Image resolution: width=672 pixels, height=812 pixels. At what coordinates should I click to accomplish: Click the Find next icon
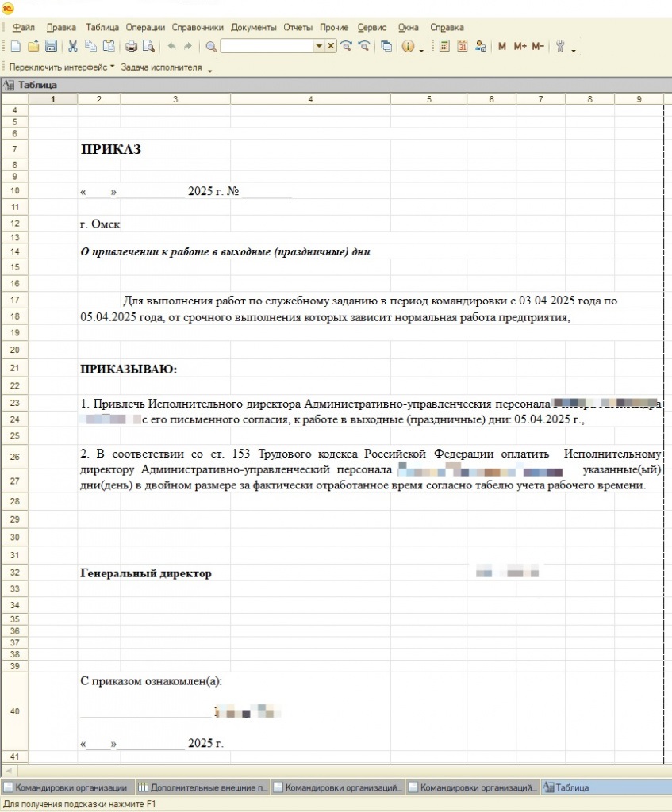(x=347, y=47)
